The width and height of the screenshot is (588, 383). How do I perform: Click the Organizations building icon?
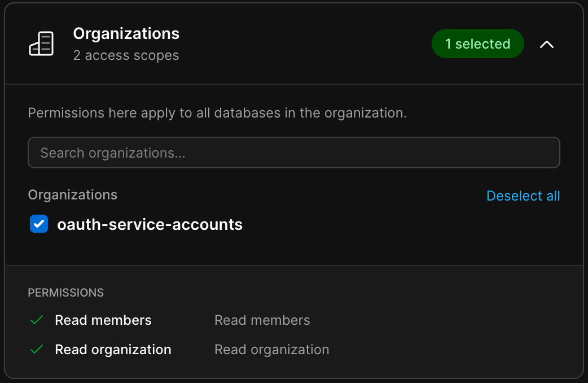pyautogui.click(x=41, y=43)
